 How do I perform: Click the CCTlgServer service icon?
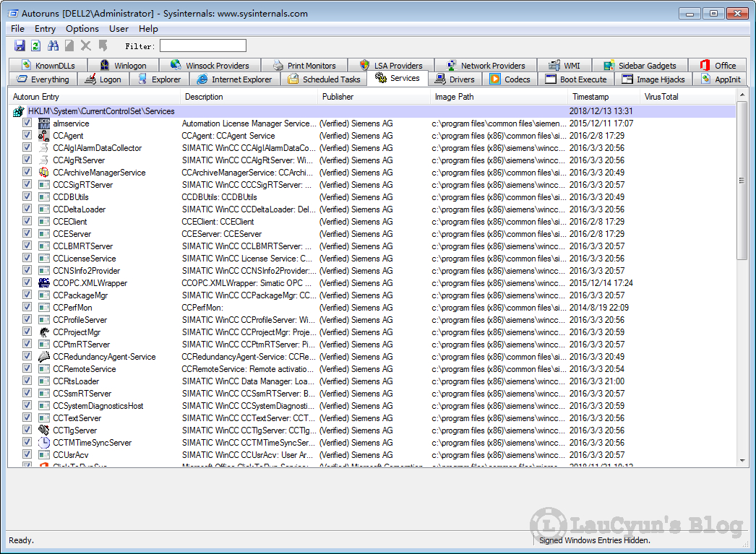tap(44, 430)
